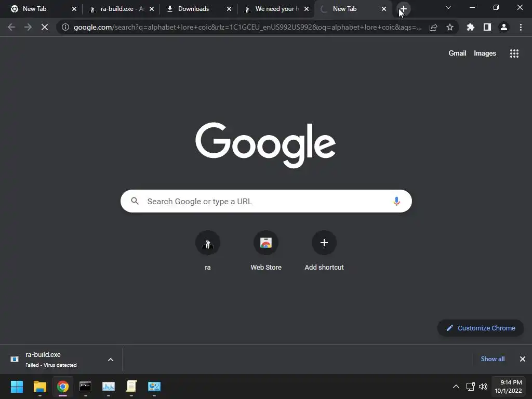Viewport: 532px width, 399px height.
Task: Go back to previous page
Action: point(11,27)
